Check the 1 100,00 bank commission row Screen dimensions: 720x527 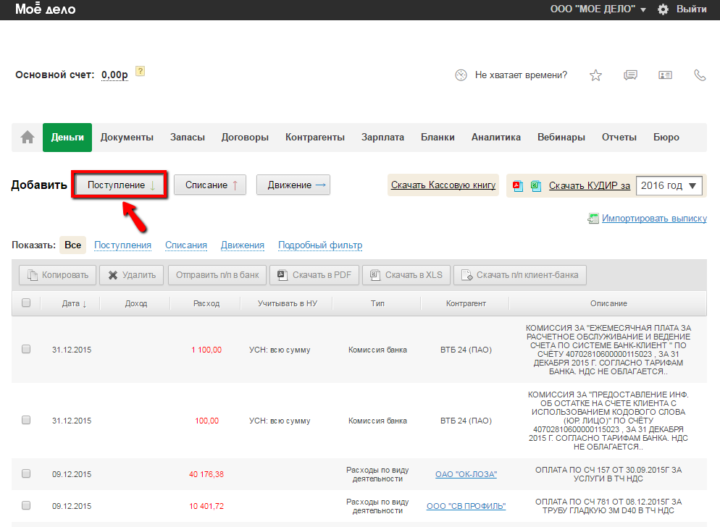click(26, 349)
